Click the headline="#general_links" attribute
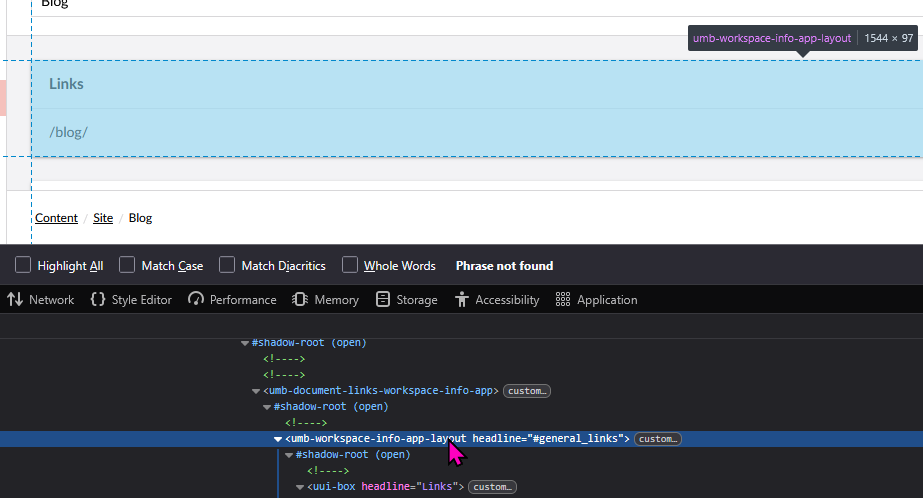Image resolution: width=923 pixels, height=498 pixels. point(547,439)
